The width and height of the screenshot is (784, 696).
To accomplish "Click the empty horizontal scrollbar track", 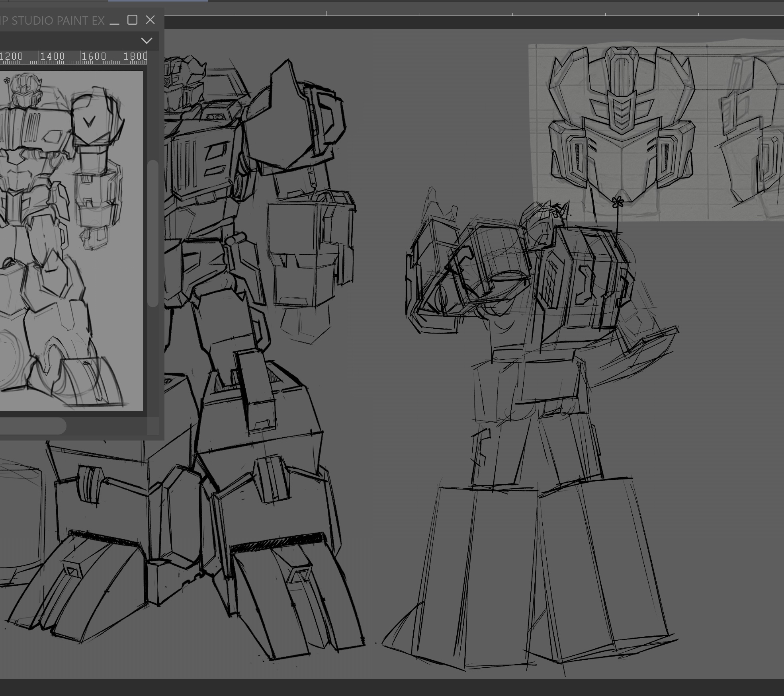I will click(x=108, y=426).
